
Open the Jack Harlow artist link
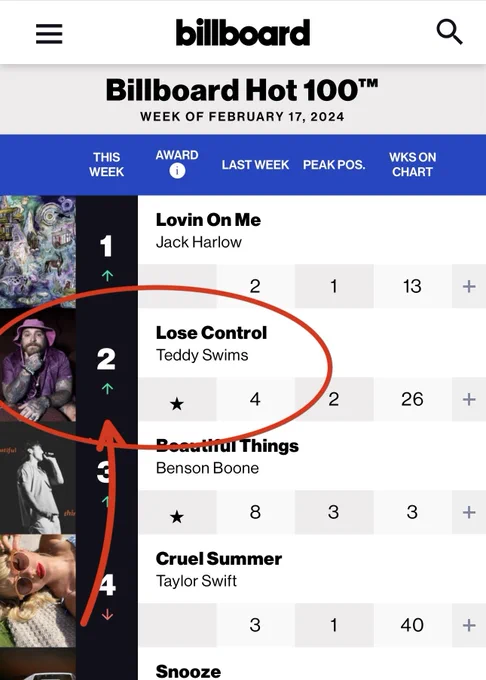[199, 242]
